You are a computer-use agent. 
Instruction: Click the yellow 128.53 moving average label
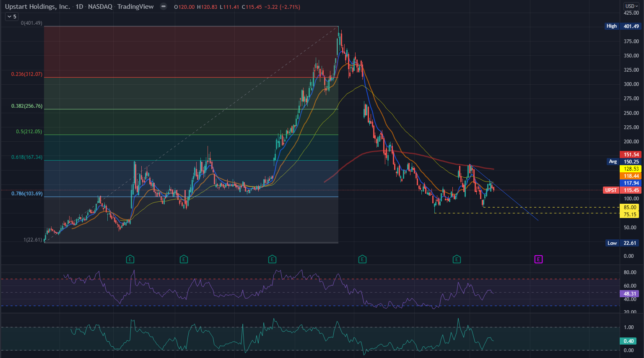pyautogui.click(x=630, y=169)
